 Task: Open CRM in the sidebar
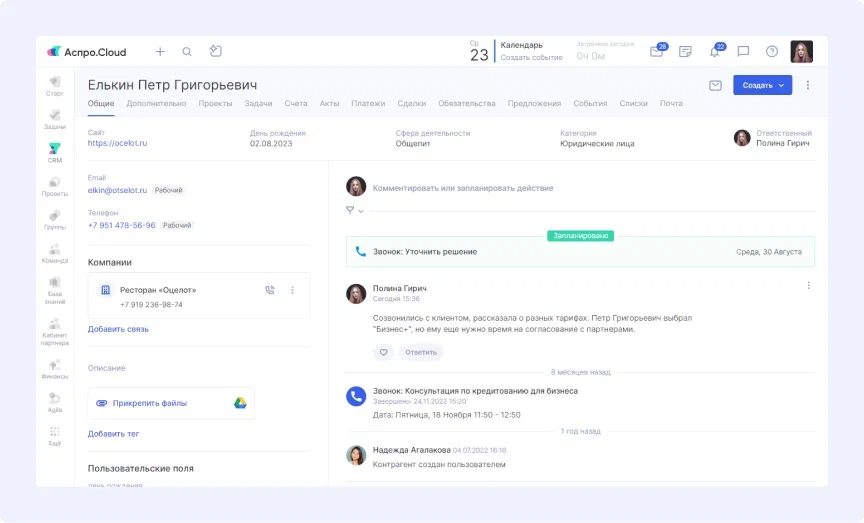coord(55,153)
